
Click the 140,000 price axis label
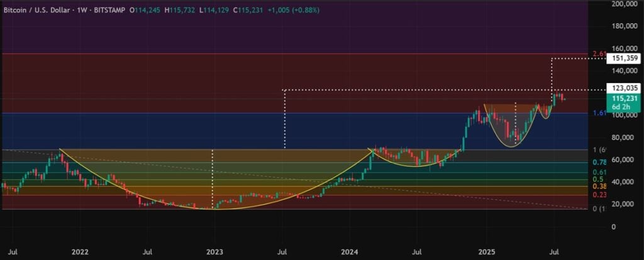point(625,71)
